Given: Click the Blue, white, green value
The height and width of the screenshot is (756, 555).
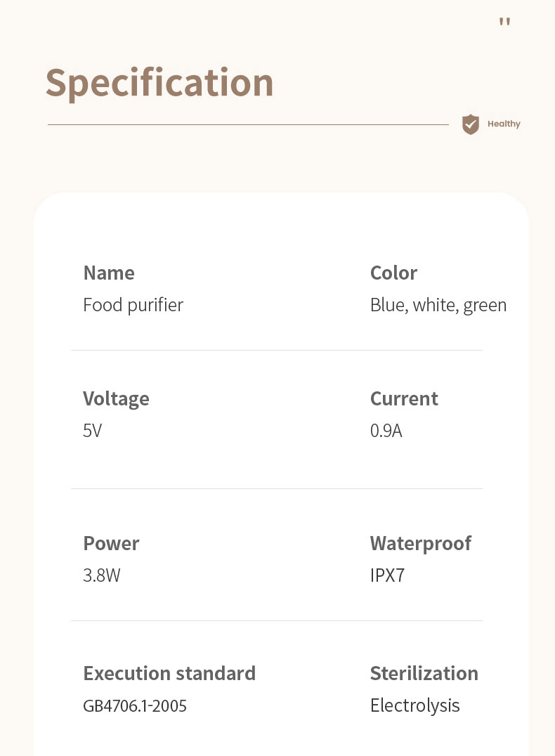Looking at the screenshot, I should (438, 305).
